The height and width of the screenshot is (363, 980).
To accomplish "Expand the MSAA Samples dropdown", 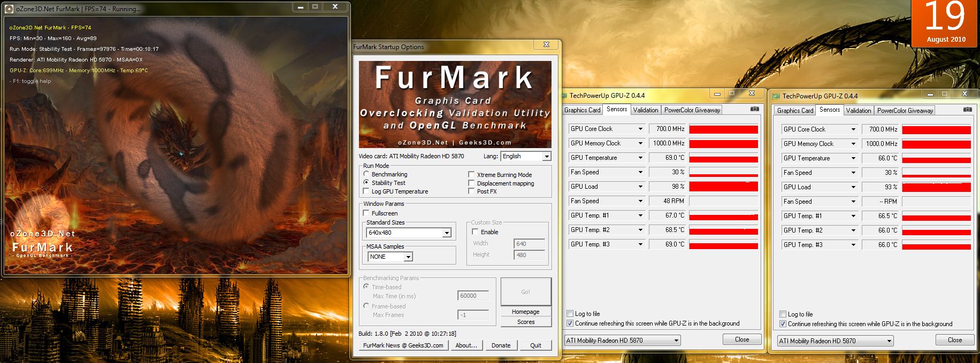I will [x=408, y=257].
